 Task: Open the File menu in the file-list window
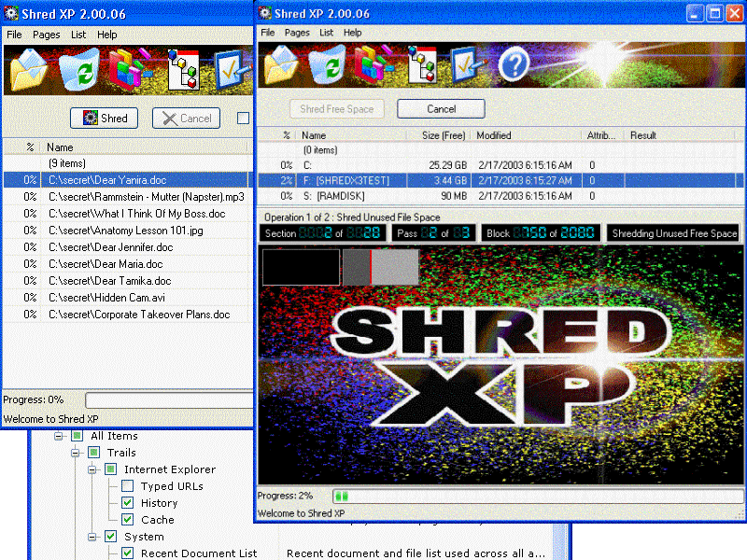[x=14, y=35]
